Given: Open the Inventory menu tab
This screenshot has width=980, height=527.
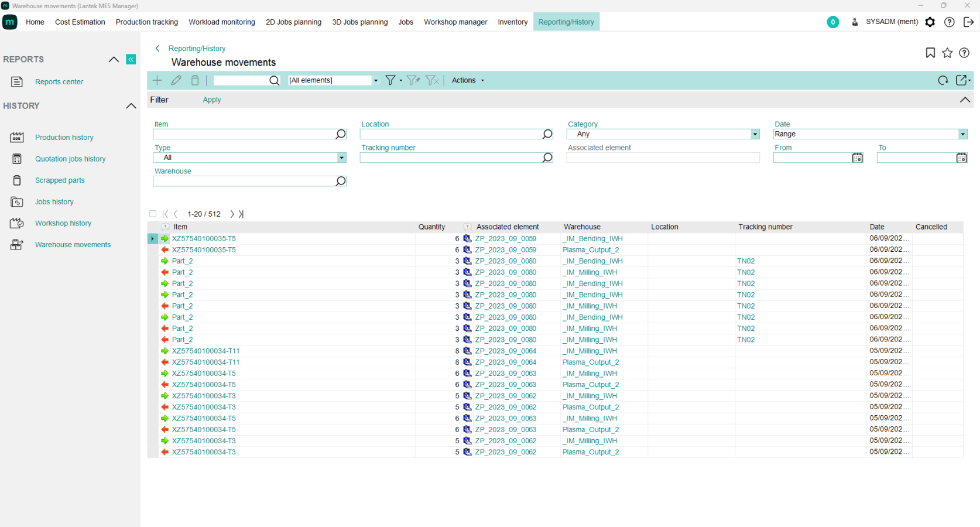Looking at the screenshot, I should [512, 22].
